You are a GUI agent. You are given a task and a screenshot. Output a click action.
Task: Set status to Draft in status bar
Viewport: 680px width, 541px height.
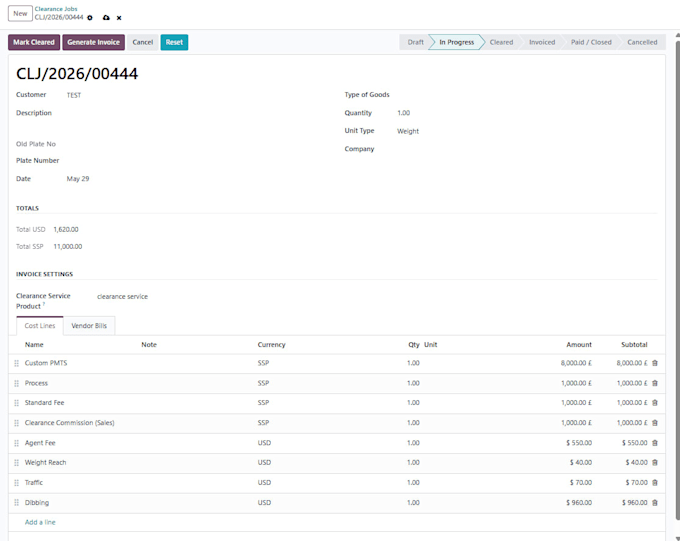coord(415,42)
